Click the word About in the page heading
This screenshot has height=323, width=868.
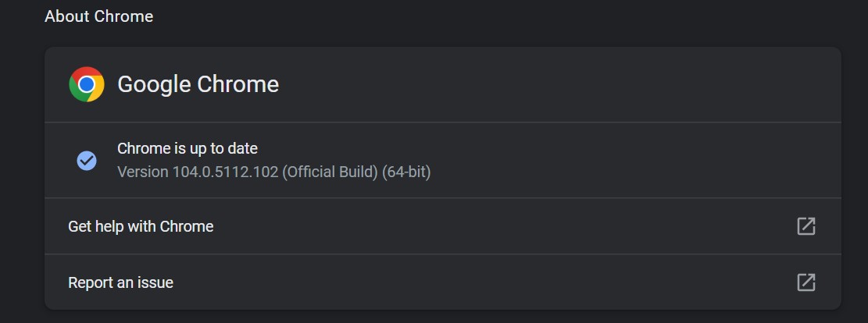pos(66,16)
